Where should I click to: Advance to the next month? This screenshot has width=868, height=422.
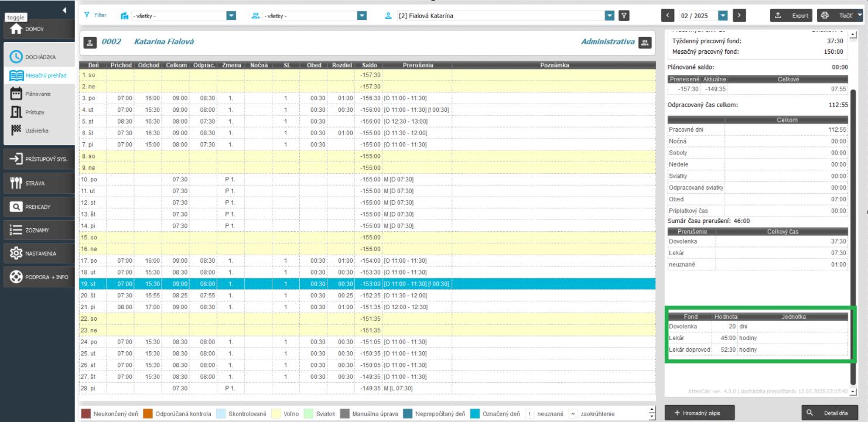740,16
